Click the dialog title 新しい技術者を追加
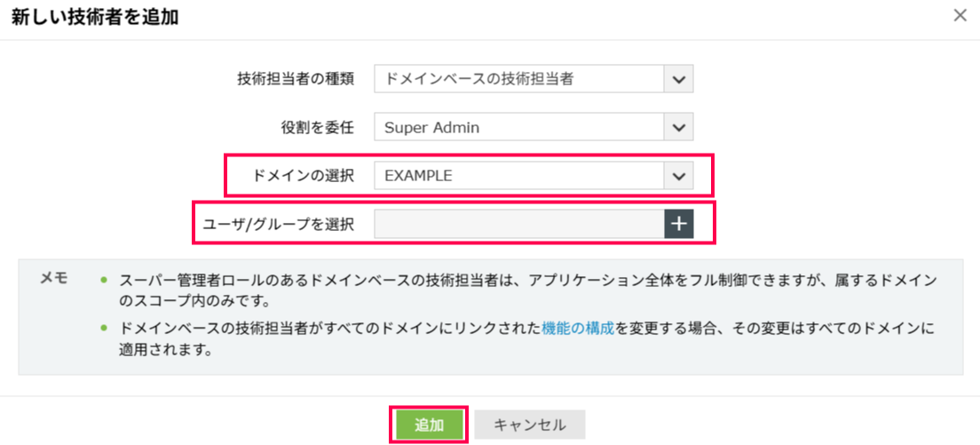Viewport: 980px width, 445px height. [x=99, y=16]
